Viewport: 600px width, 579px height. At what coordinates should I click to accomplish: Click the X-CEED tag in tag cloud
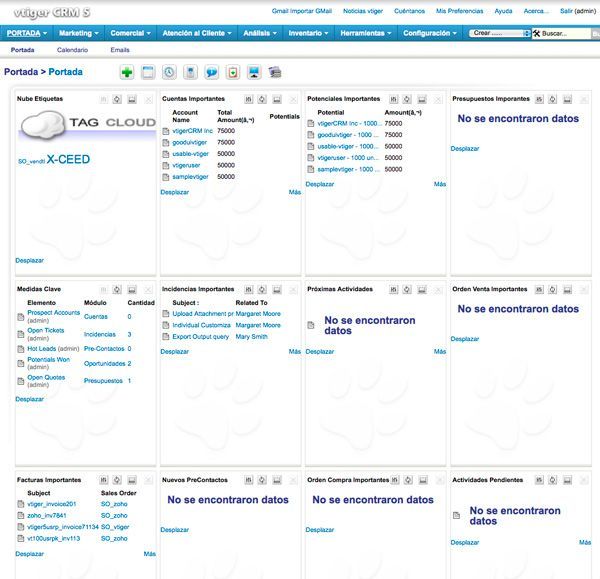pos(68,159)
